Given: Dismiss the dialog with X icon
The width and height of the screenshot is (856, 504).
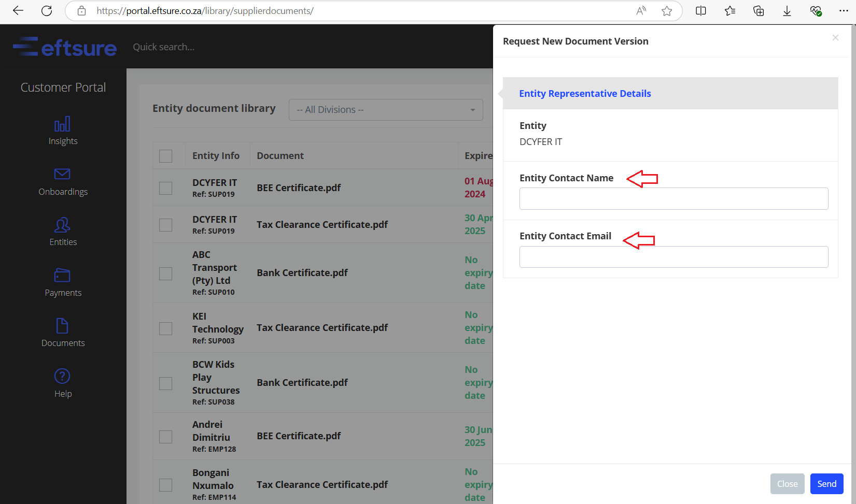Looking at the screenshot, I should 835,37.
